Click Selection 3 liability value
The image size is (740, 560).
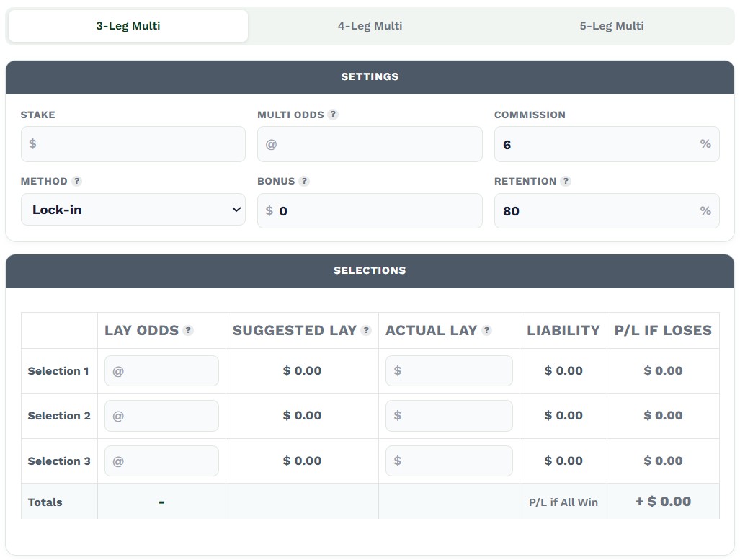563,461
